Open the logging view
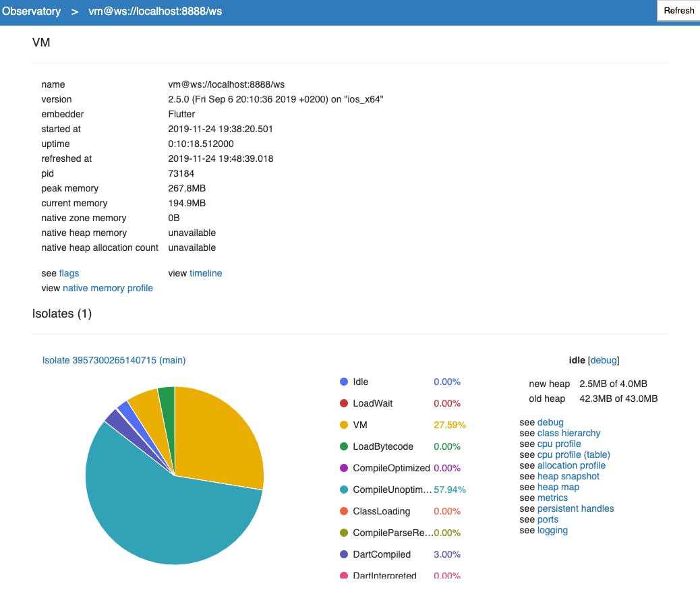 (552, 530)
